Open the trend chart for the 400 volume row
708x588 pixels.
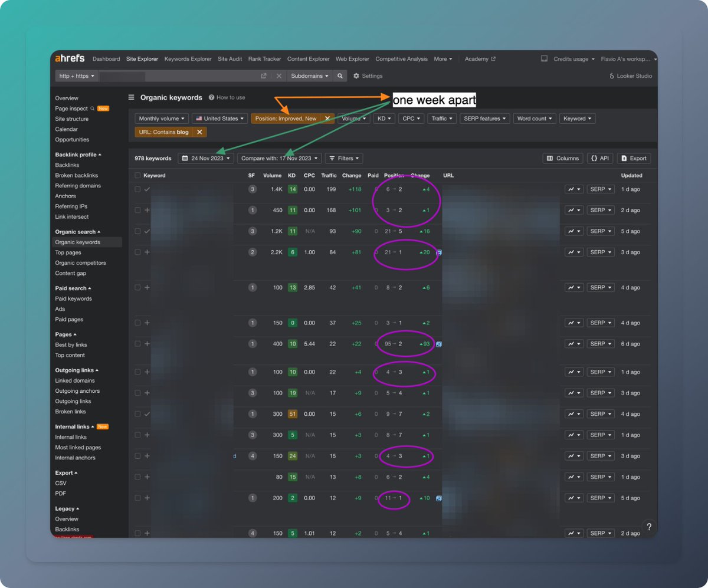tap(574, 344)
